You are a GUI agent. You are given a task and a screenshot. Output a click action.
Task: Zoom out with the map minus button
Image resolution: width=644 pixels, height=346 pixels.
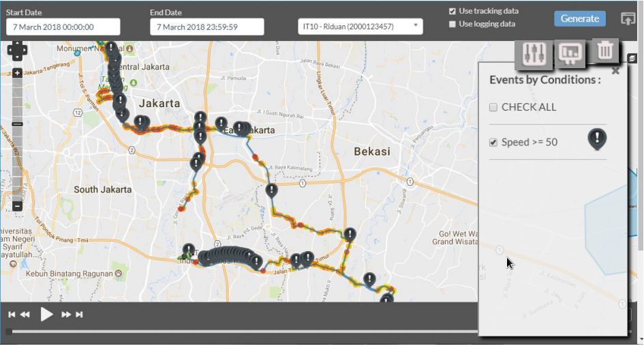17,205
